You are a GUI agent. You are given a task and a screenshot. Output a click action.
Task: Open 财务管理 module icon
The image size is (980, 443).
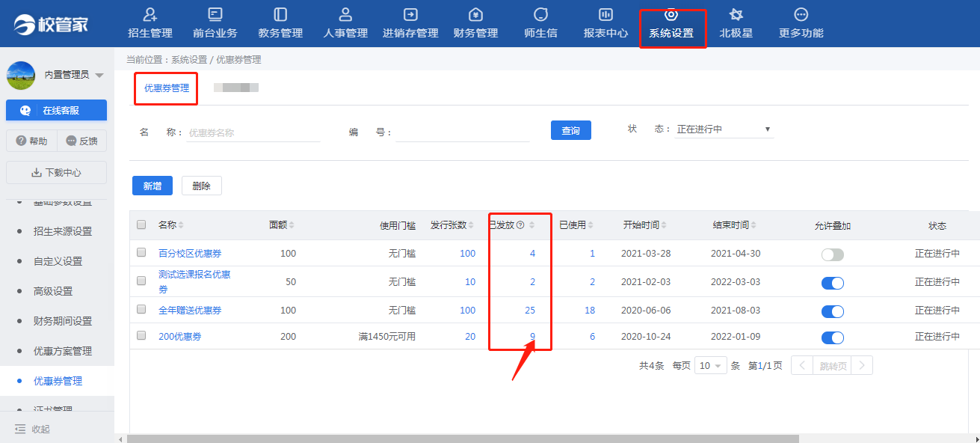[x=475, y=14]
